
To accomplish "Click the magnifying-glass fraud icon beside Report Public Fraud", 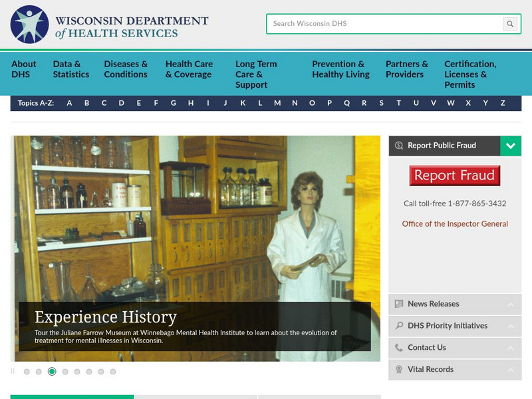I will [400, 144].
